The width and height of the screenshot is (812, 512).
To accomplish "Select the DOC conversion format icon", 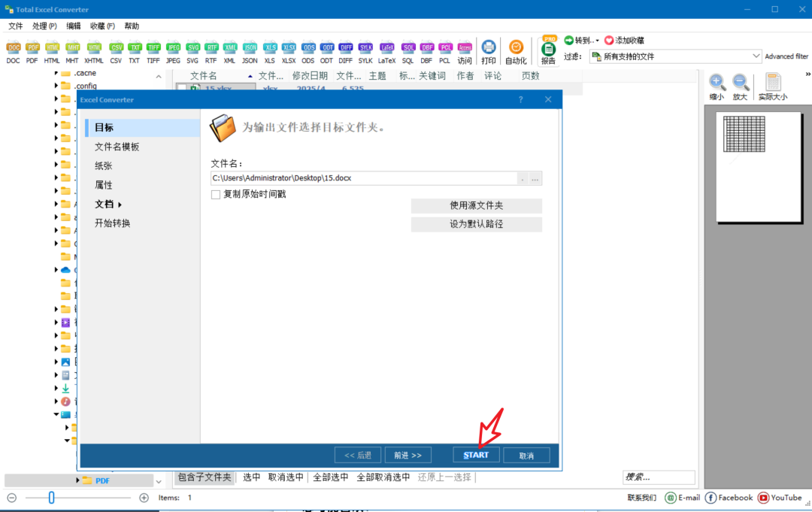I will 13,53.
